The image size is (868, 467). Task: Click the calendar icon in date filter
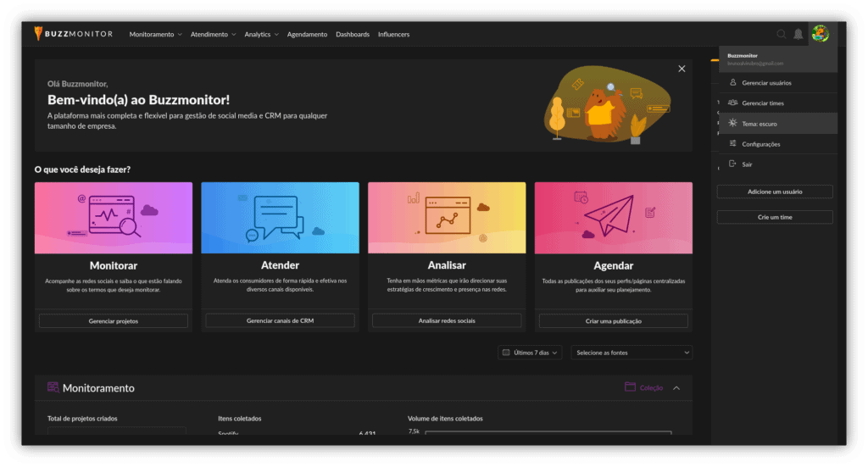[x=506, y=353]
